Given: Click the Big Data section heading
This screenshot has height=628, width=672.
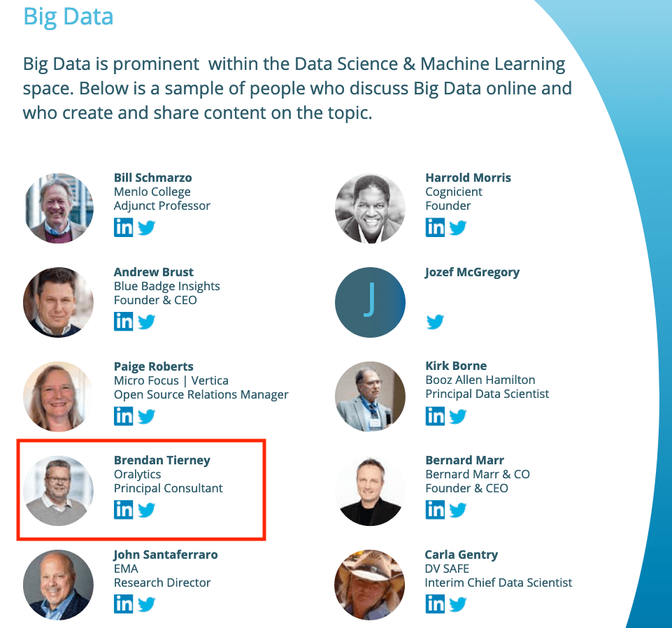Looking at the screenshot, I should [69, 16].
